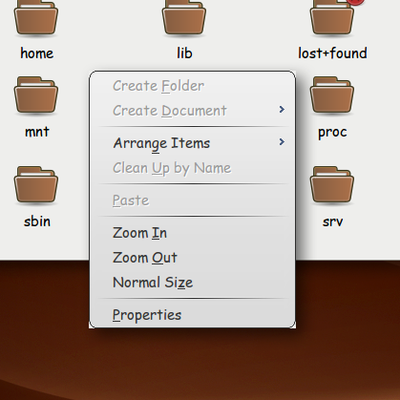The image size is (400, 400).
Task: Expand arrow next to Create Document
Action: click(282, 109)
